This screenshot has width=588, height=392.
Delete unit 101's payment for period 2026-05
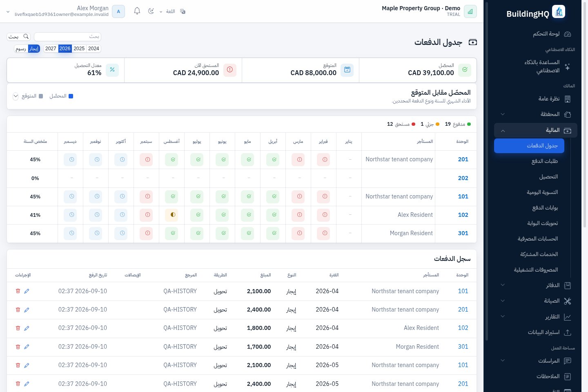pos(18,365)
